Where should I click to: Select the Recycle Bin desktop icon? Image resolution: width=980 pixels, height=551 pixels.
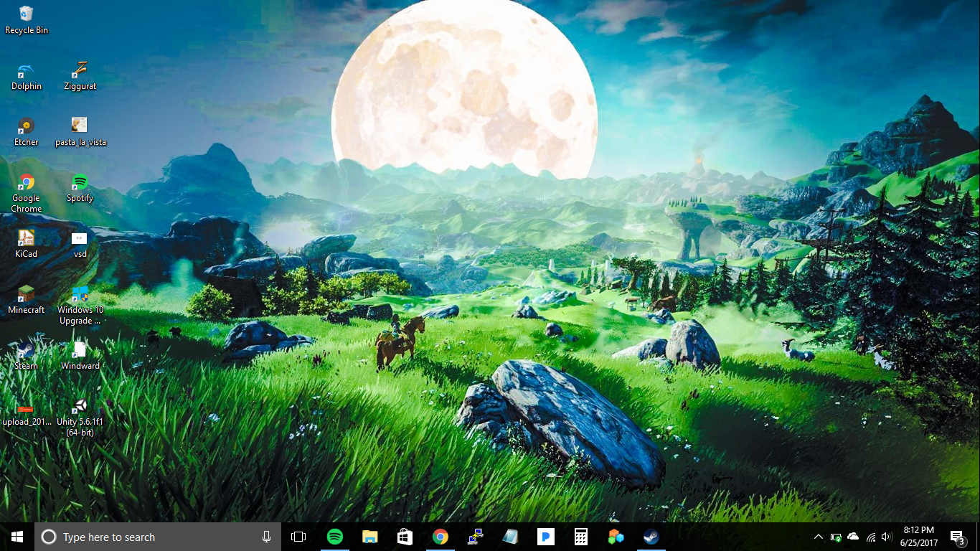point(27,20)
